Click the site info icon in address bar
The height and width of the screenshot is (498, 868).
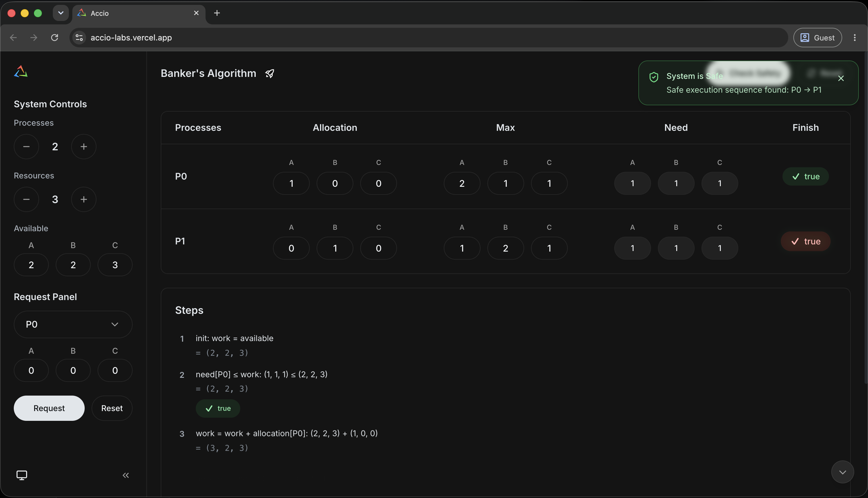tap(80, 38)
